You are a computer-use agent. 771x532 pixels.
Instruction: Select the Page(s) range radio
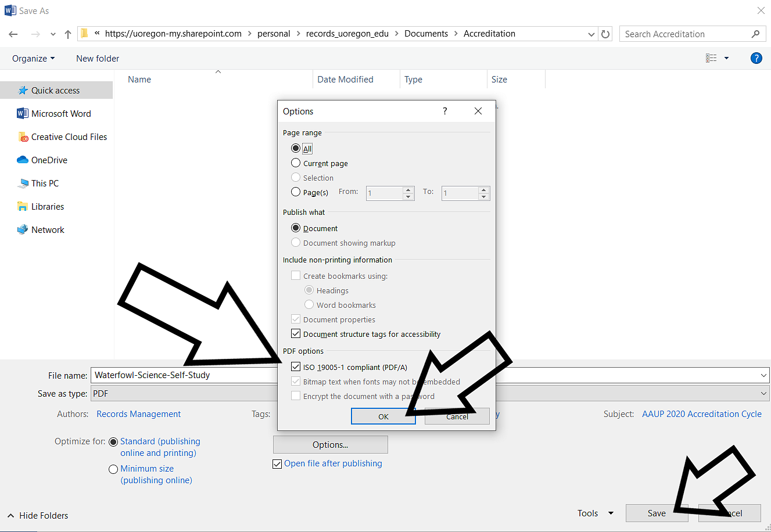(296, 192)
